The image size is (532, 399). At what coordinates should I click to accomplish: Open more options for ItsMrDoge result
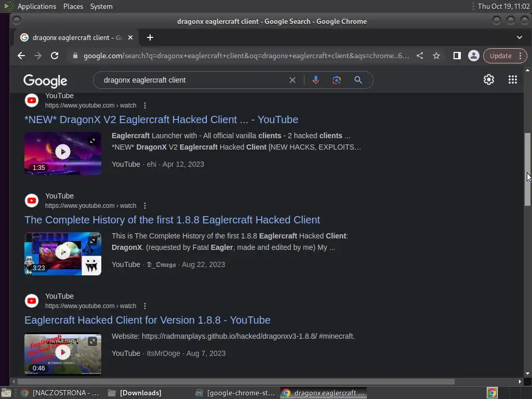point(145,306)
